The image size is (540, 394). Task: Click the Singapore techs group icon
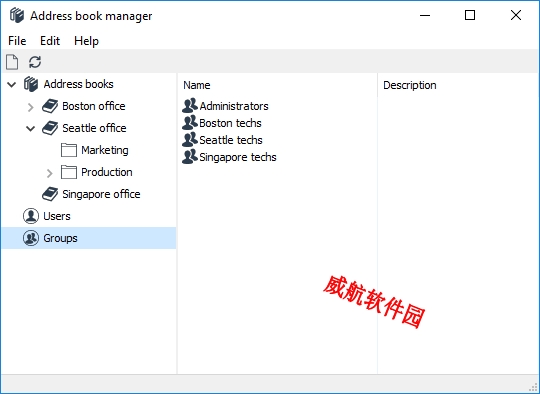point(190,157)
